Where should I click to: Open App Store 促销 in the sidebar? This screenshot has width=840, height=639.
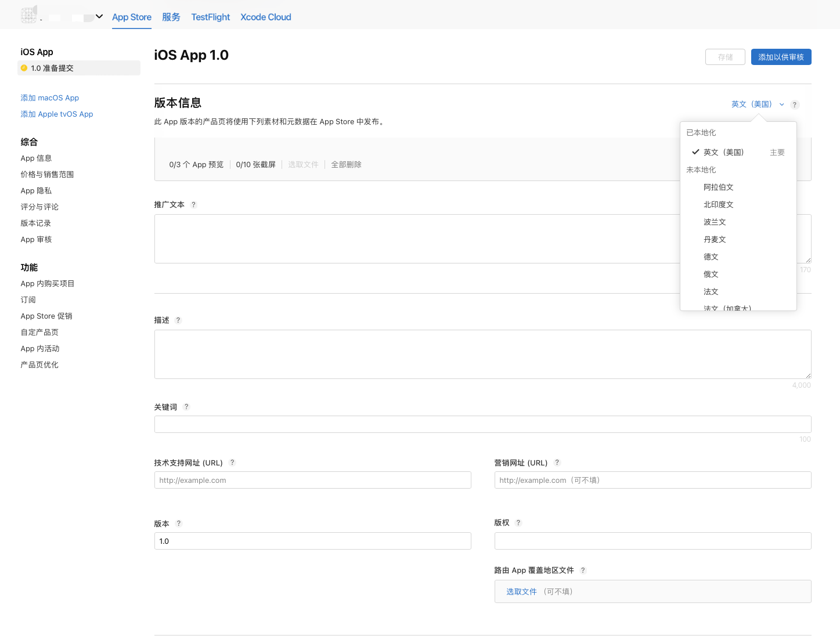pos(46,316)
